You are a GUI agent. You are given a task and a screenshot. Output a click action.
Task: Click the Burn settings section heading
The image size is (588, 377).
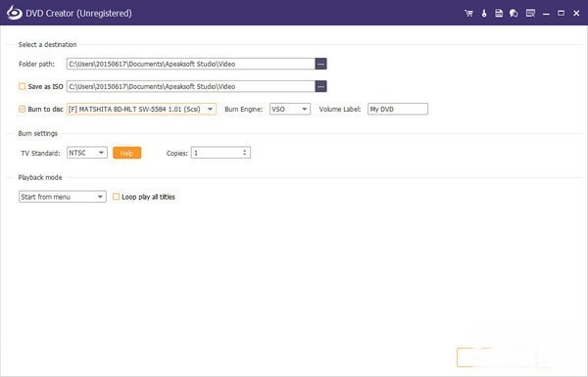point(38,133)
